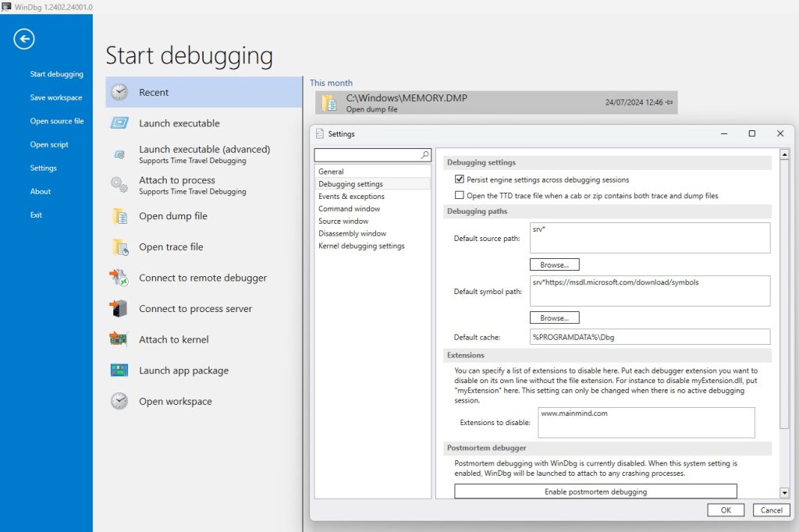Open Start debugging in the blue sidebar
Image resolution: width=799 pixels, height=532 pixels.
click(56, 74)
